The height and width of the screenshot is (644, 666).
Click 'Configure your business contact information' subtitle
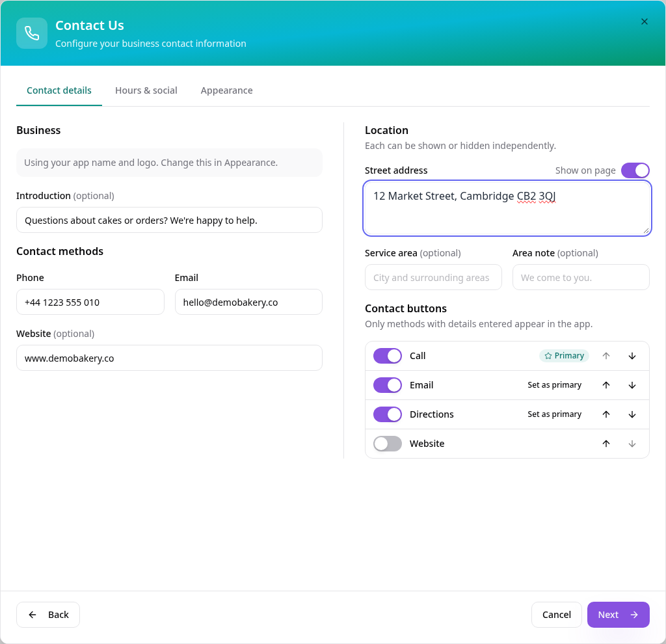(x=151, y=44)
